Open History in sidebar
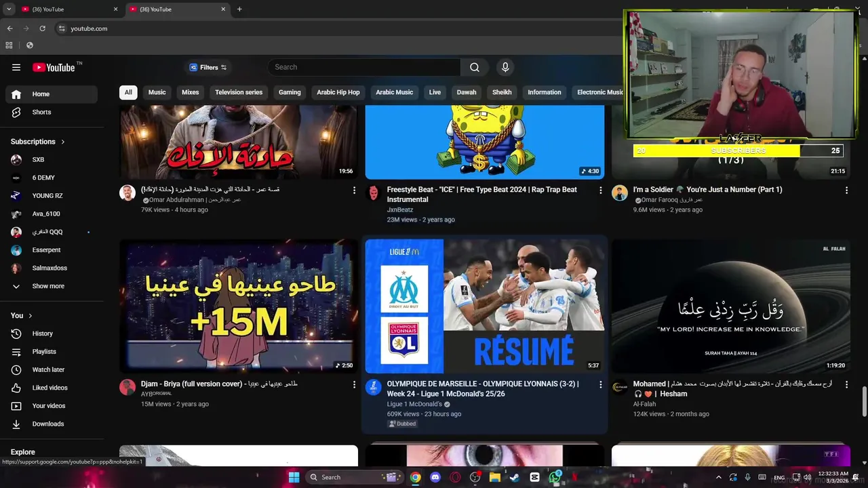Image resolution: width=868 pixels, height=488 pixels. click(52, 333)
